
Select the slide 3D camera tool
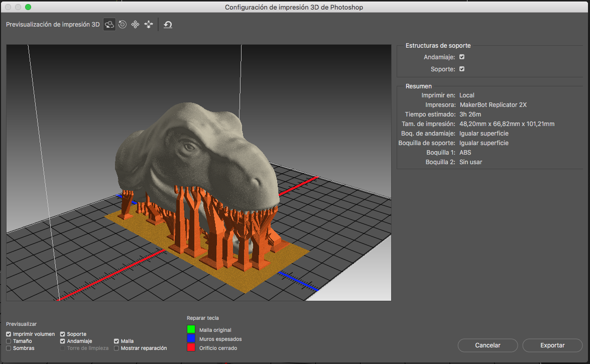click(x=148, y=24)
